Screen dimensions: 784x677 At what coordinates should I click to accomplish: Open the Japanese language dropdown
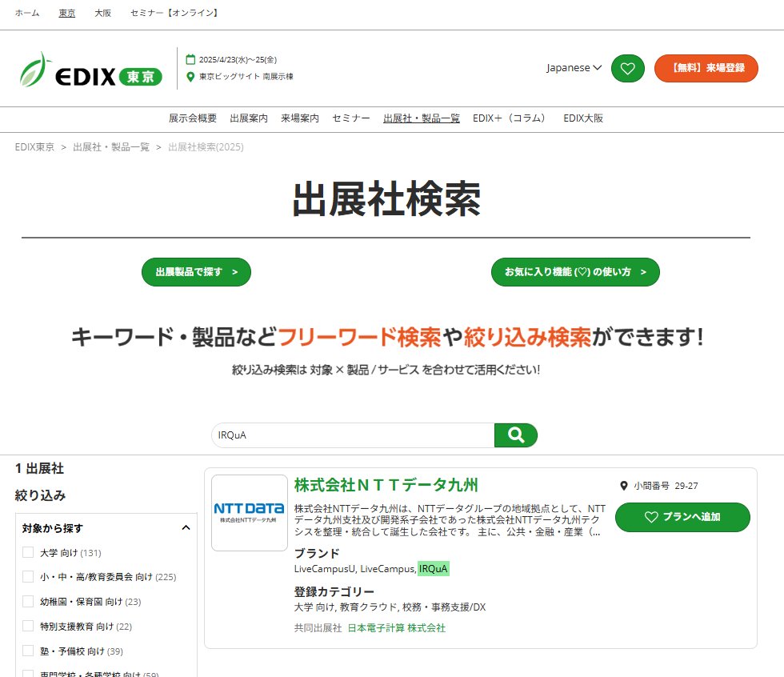click(x=574, y=67)
